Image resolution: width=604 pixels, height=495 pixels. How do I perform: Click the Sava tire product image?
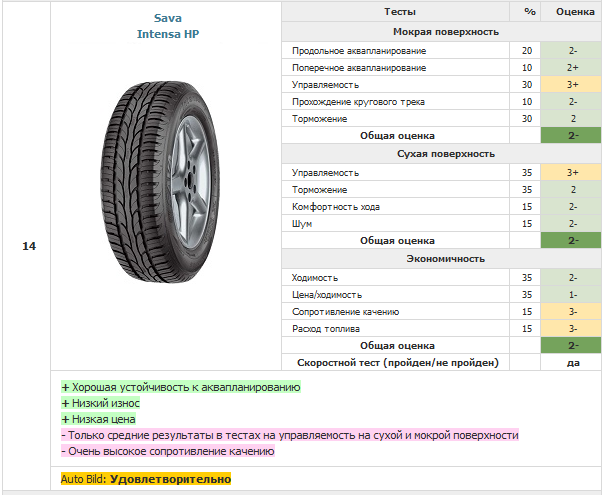click(160, 182)
